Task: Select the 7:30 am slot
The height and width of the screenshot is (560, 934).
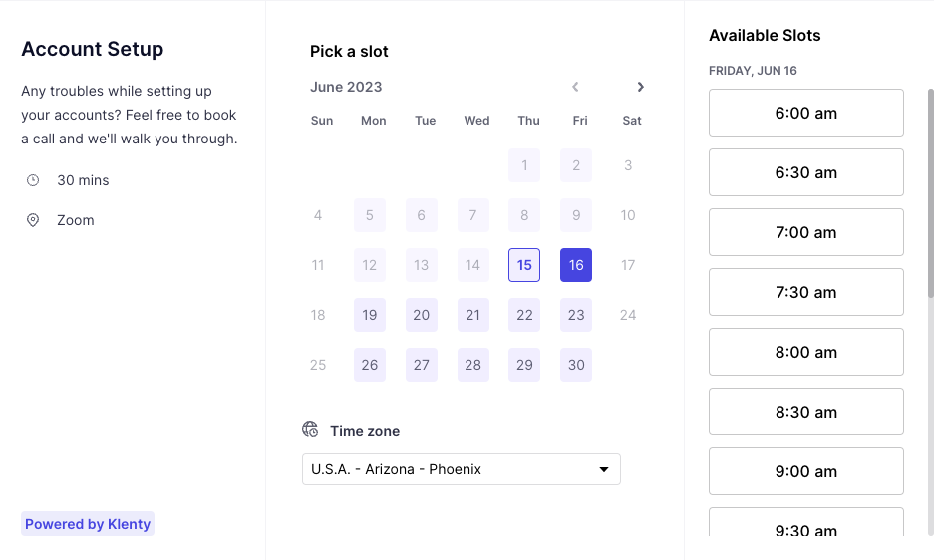Action: point(805,292)
